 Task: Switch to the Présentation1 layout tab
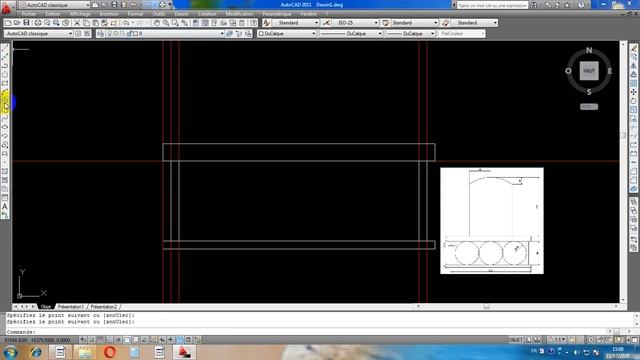70,307
